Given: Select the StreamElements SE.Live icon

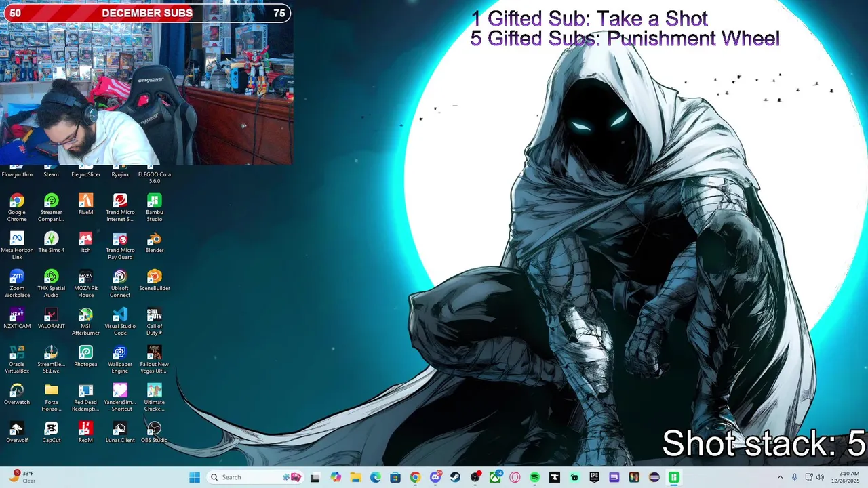Looking at the screenshot, I should (51, 360).
